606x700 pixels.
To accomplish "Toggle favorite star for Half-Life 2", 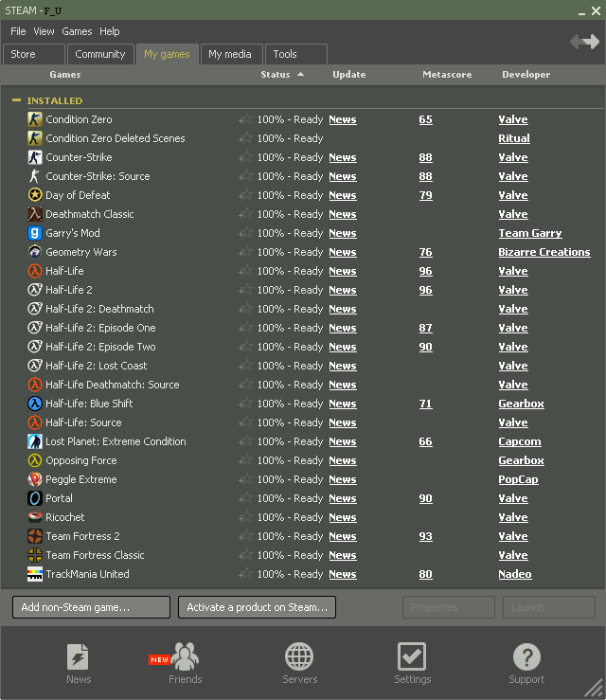I will pyautogui.click(x=245, y=290).
